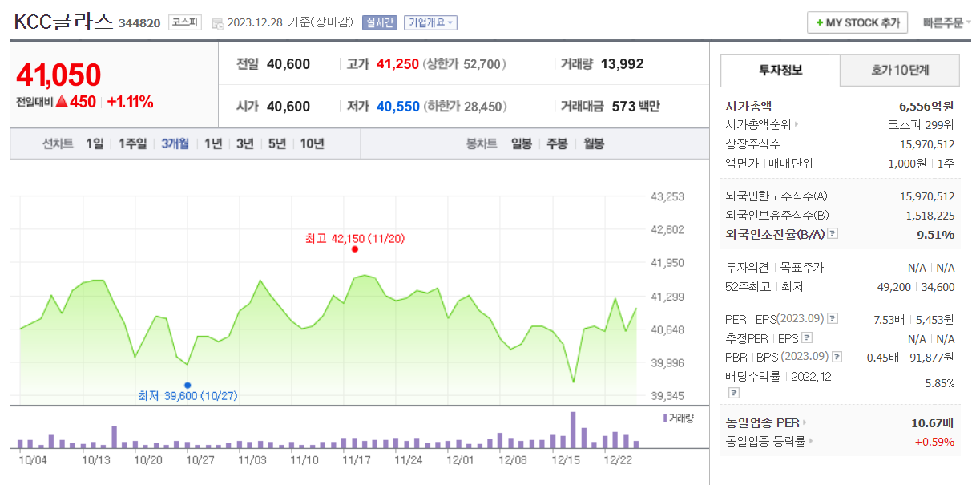The image size is (980, 485).
Task: Click the 외국인소진율 value 9.51%
Action: [x=935, y=234]
